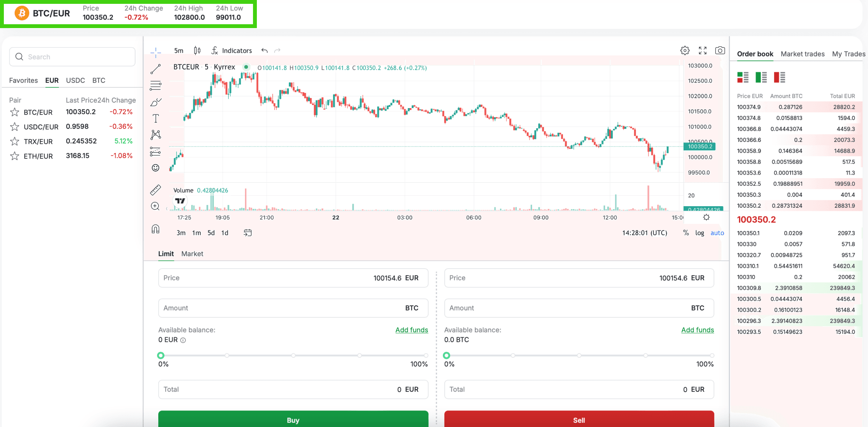
Task: Switch to the EUR pairs tab
Action: pyautogui.click(x=52, y=80)
